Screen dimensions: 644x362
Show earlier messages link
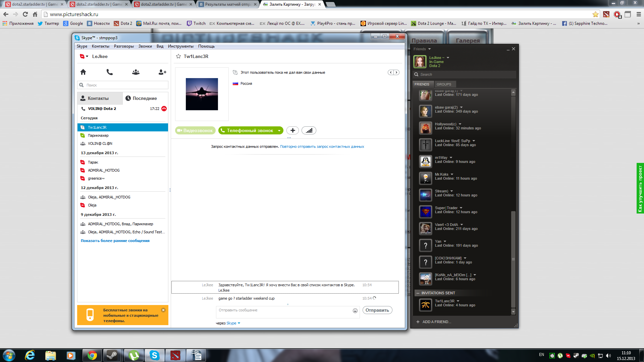coord(115,241)
